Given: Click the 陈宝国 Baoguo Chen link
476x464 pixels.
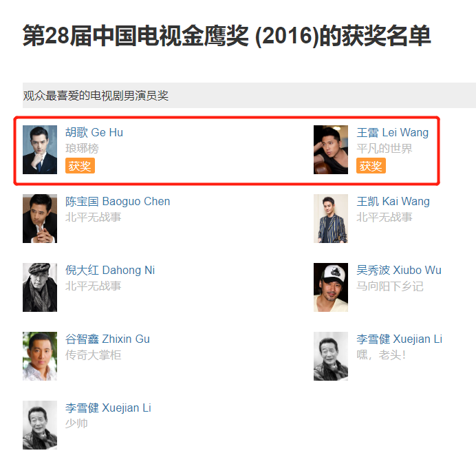Looking at the screenshot, I should tap(118, 201).
